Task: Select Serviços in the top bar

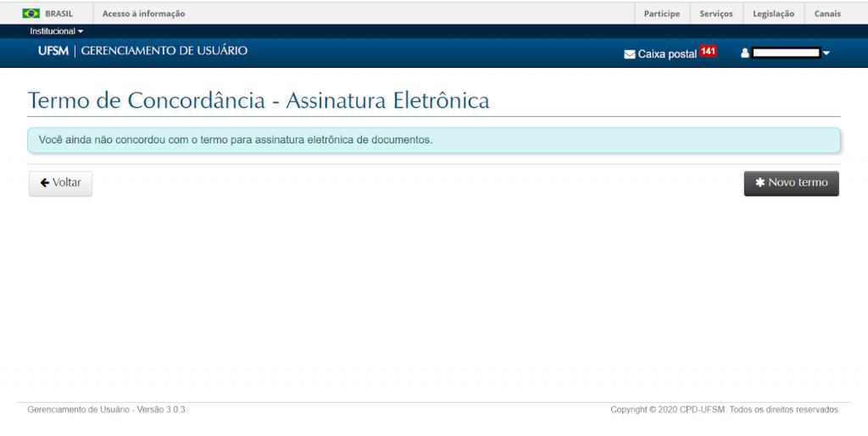Action: click(x=716, y=14)
